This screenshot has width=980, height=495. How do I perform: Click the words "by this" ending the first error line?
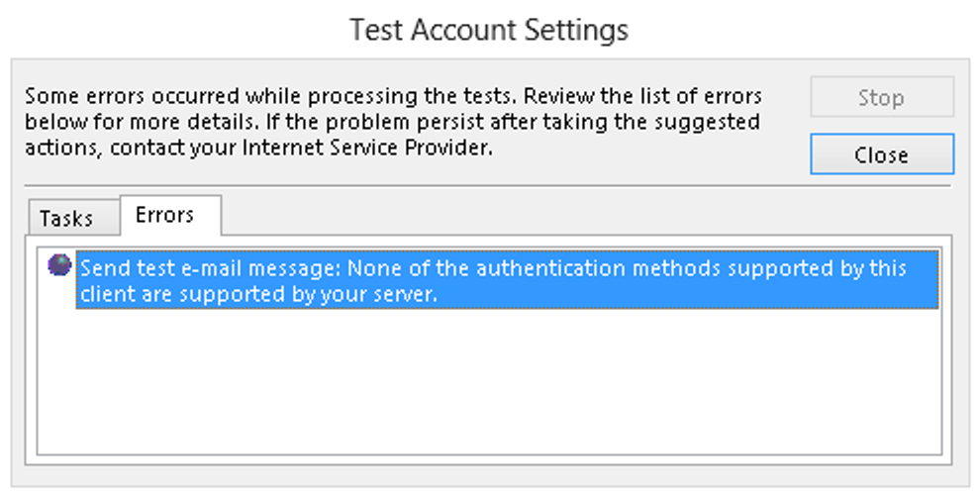coord(875,267)
